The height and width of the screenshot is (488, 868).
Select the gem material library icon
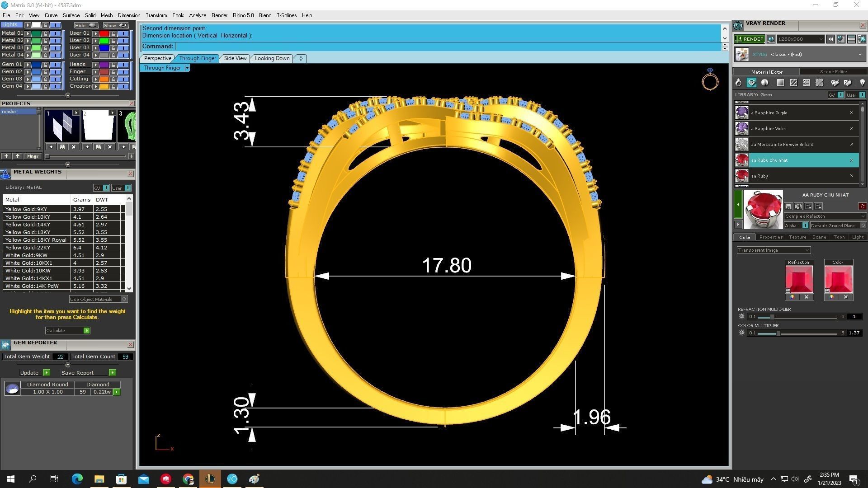[751, 83]
